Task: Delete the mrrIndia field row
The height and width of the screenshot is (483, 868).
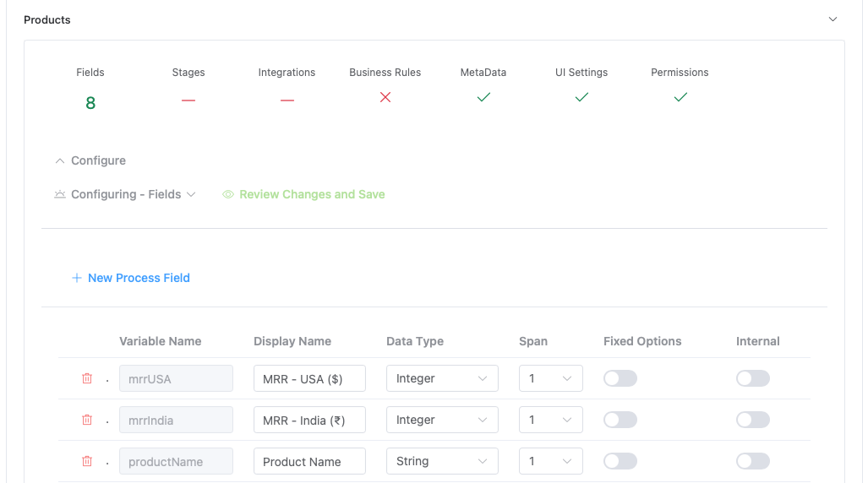Action: (x=87, y=420)
